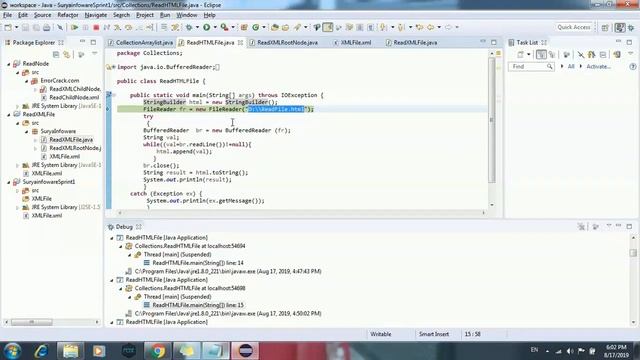Select ReadXMLFile.java in Package Explorer
Screen dimensions: 640x360
click(71, 140)
